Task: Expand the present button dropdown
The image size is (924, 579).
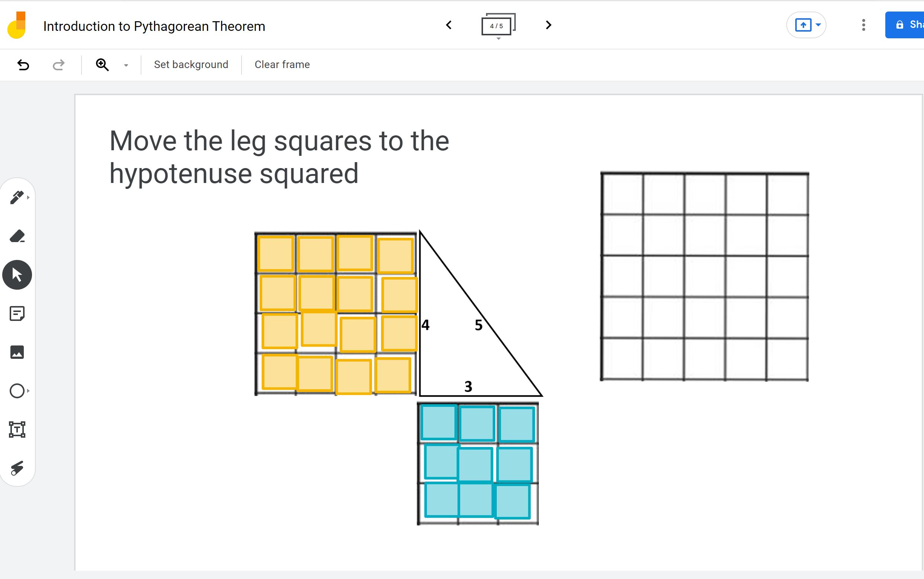Action: pos(818,25)
